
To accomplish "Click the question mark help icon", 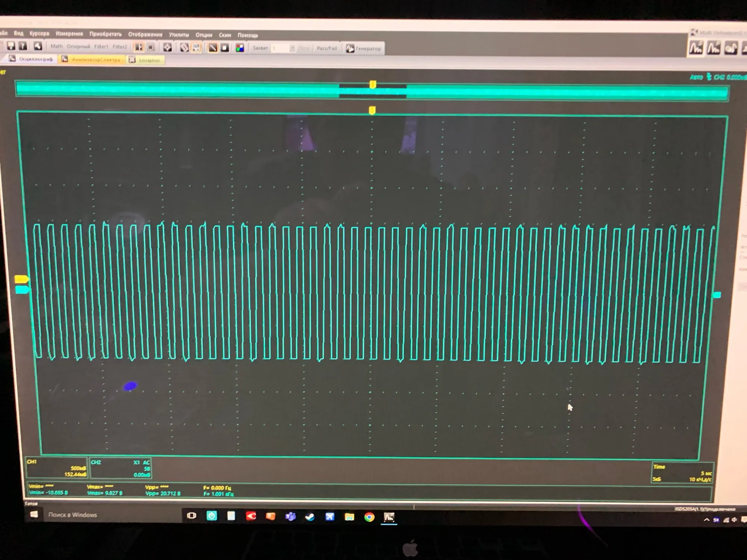I will click(x=23, y=46).
